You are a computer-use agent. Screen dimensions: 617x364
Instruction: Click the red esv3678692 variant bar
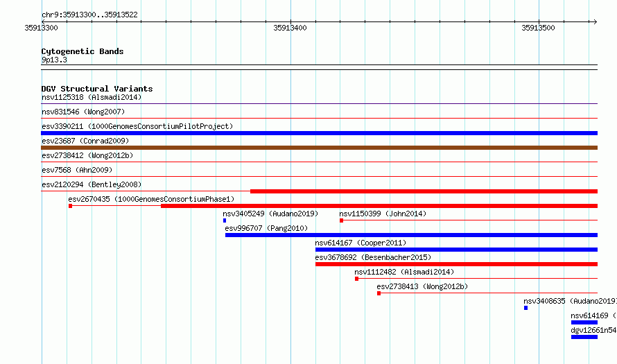click(456, 264)
